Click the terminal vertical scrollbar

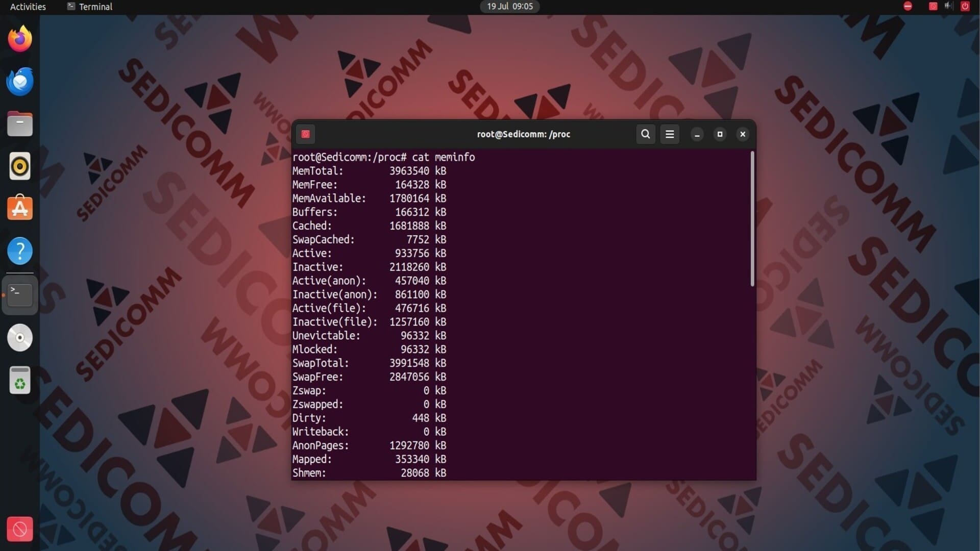(x=752, y=219)
